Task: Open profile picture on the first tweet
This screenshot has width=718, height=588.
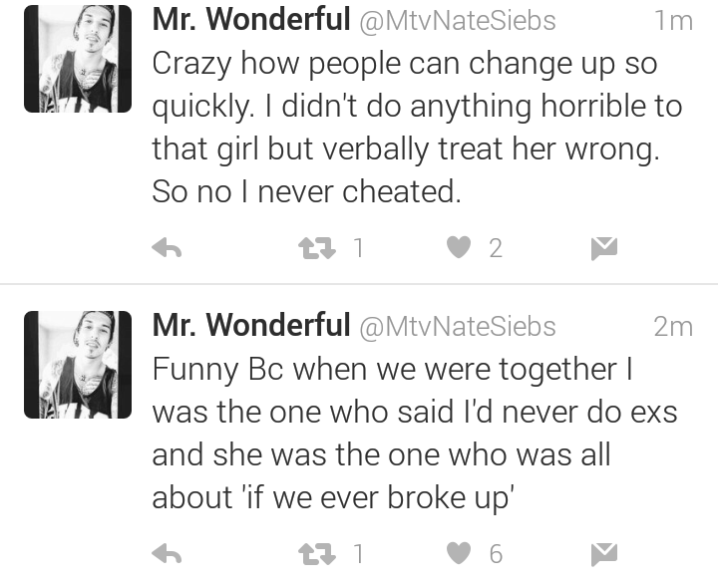Action: pyautogui.click(x=78, y=59)
